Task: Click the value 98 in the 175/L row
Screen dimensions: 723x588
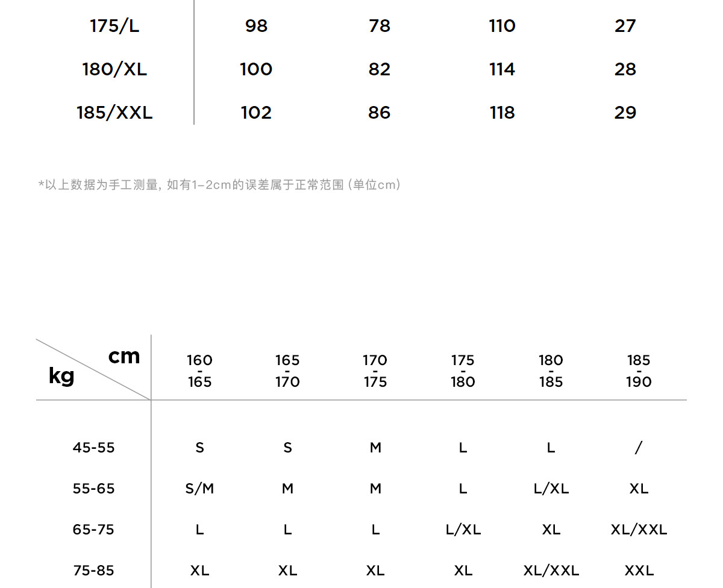Action: click(x=256, y=26)
